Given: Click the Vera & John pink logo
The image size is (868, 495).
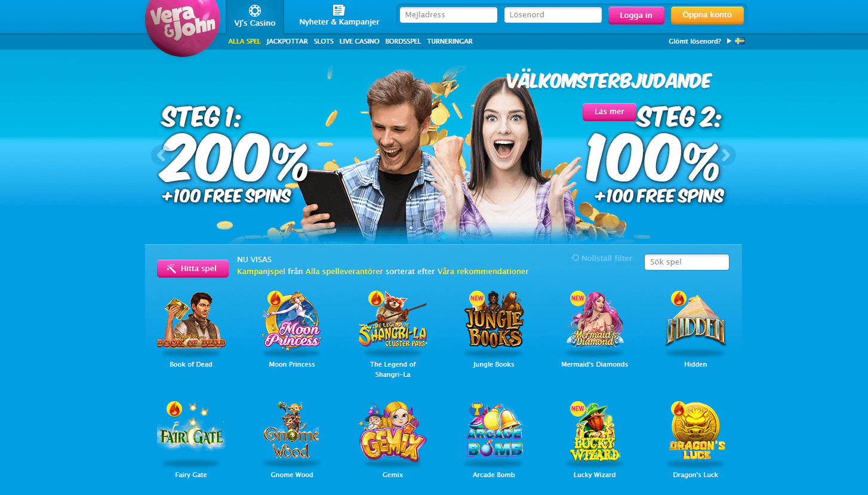Looking at the screenshot, I should coord(183,26).
